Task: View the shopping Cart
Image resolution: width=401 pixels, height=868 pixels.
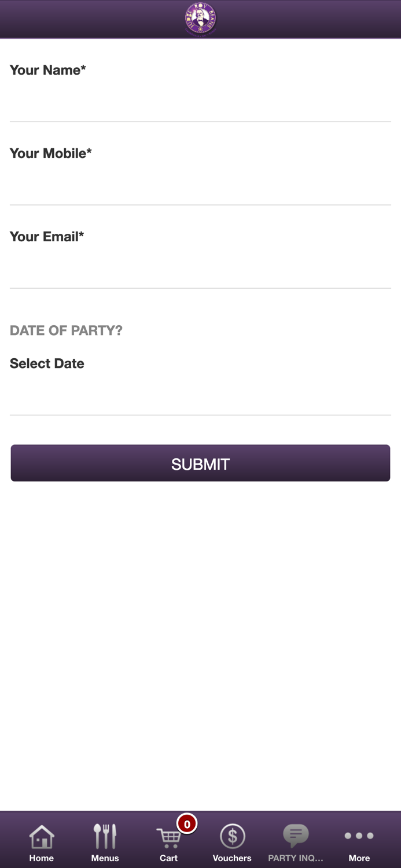Action: click(168, 836)
